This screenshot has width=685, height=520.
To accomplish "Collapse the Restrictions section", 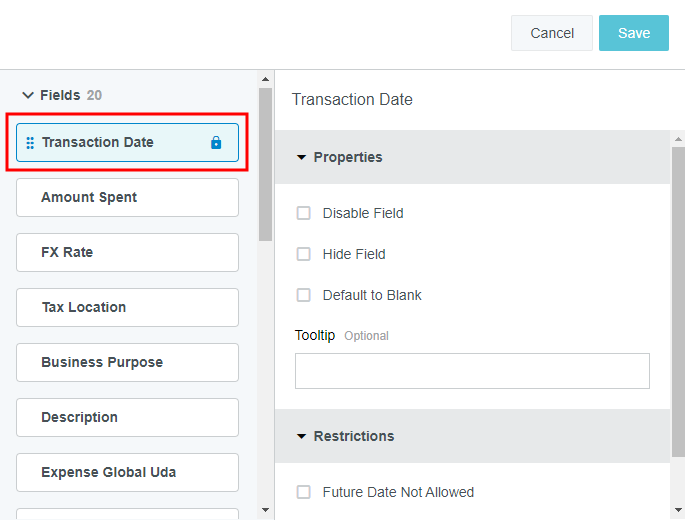I will coord(301,436).
